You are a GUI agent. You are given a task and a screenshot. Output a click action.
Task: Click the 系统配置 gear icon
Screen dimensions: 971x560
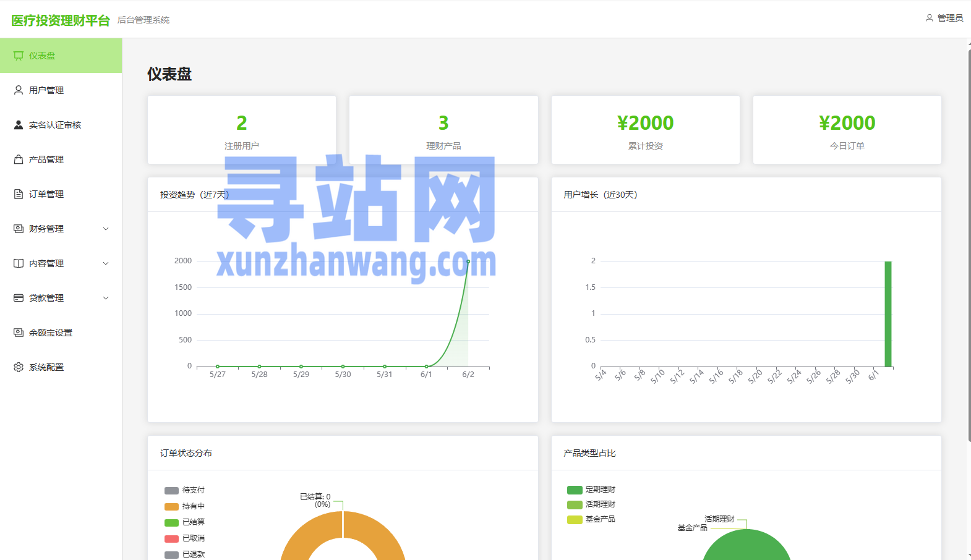coord(19,367)
